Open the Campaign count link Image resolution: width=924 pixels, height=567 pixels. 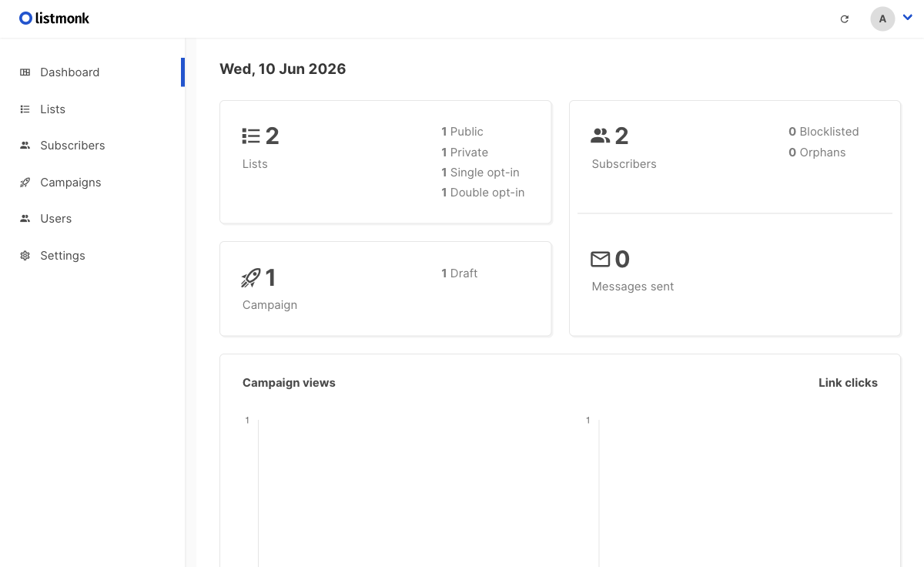[x=270, y=277]
